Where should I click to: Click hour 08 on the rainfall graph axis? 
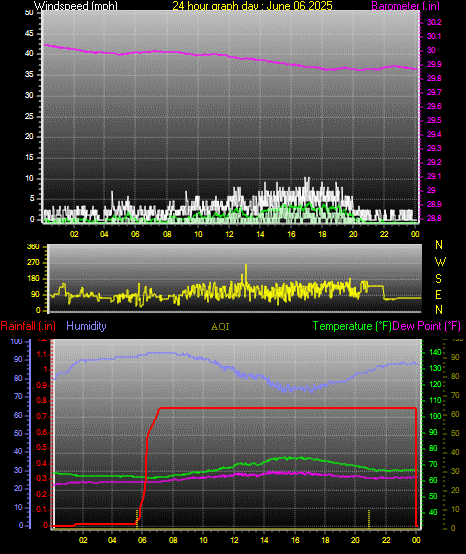(x=173, y=540)
